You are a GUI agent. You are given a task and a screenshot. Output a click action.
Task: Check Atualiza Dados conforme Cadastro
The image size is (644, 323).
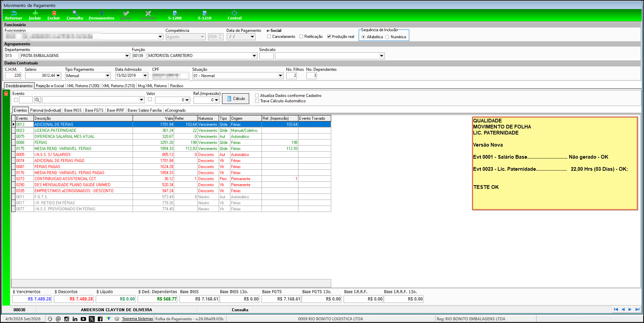pyautogui.click(x=257, y=96)
